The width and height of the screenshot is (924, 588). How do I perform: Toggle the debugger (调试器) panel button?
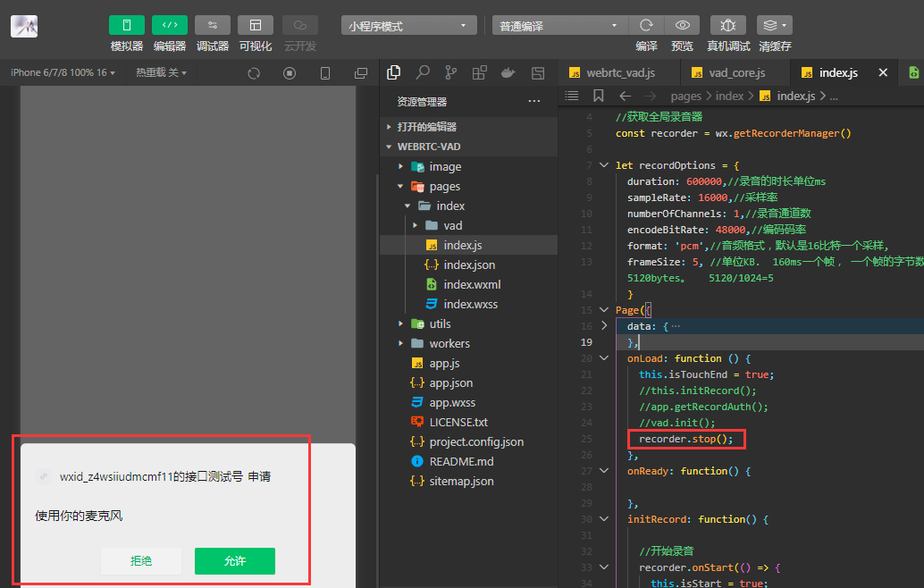tap(213, 25)
